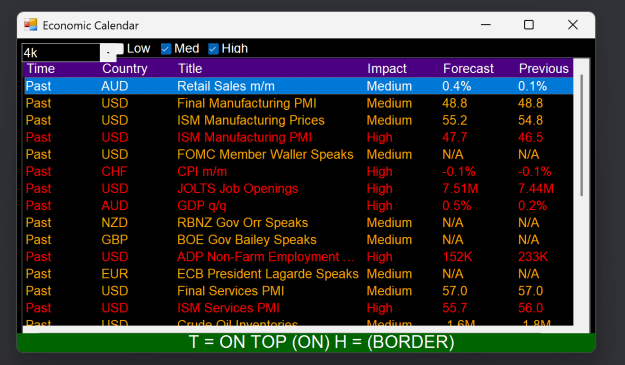The width and height of the screenshot is (625, 365).
Task: Click the vertical scrollbar thumb of the event list
Action: 581,135
